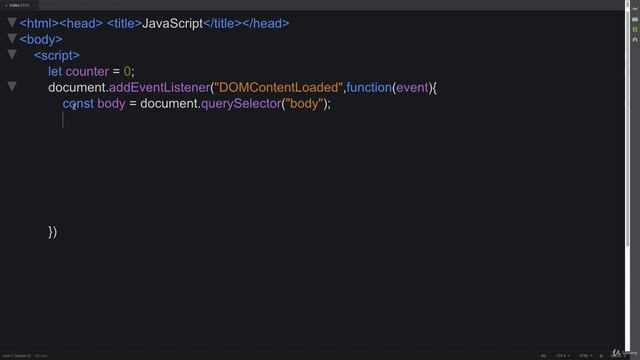Image resolution: width=640 pixels, height=360 pixels.
Task: Collapse the addEventListener function fold triangle
Action: [12, 86]
